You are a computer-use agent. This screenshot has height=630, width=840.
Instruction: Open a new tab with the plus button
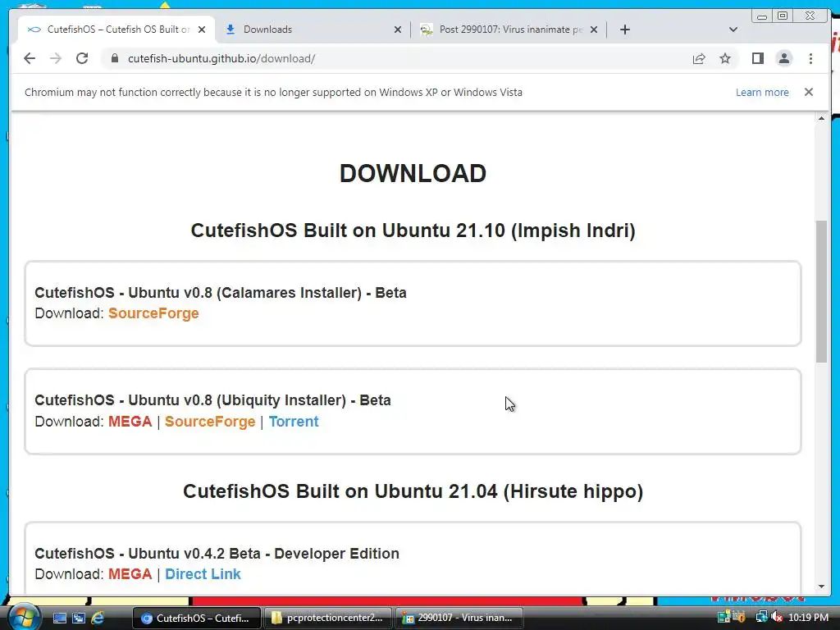pyautogui.click(x=624, y=30)
